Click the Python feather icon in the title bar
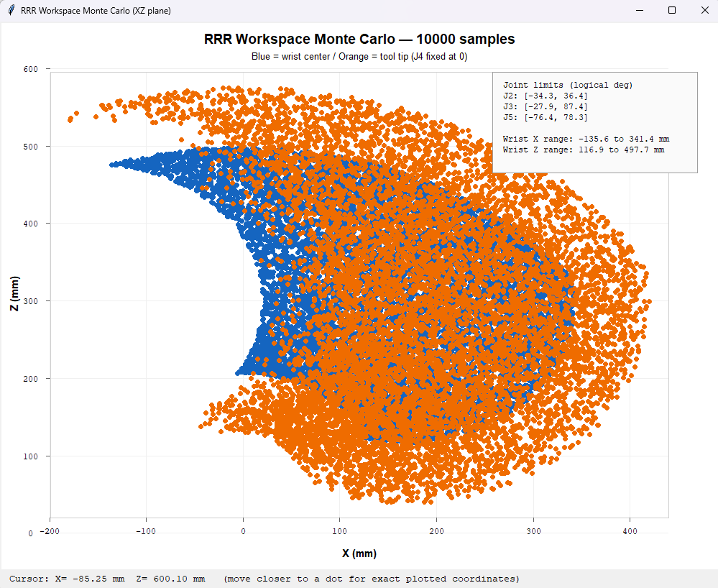This screenshot has height=588, width=718. point(10,10)
